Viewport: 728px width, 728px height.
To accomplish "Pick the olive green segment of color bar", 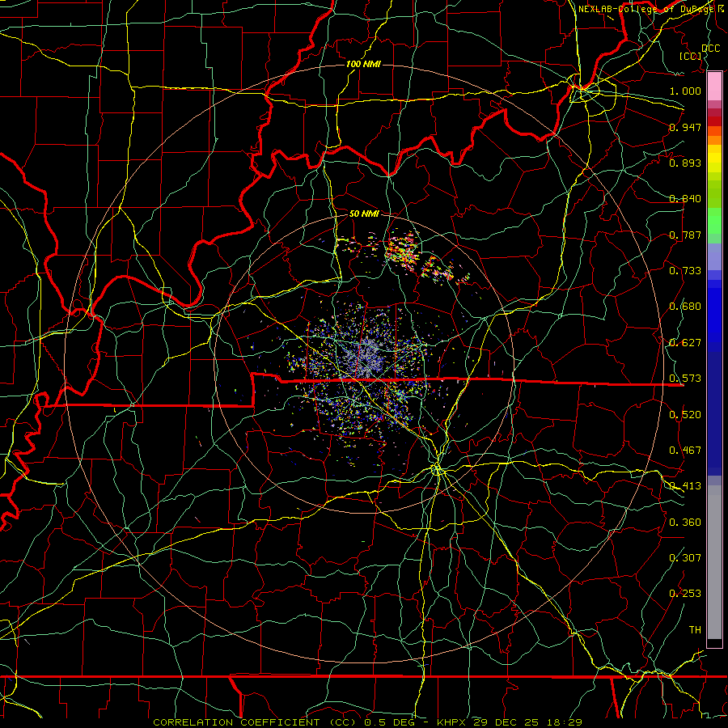I will 714,193.
